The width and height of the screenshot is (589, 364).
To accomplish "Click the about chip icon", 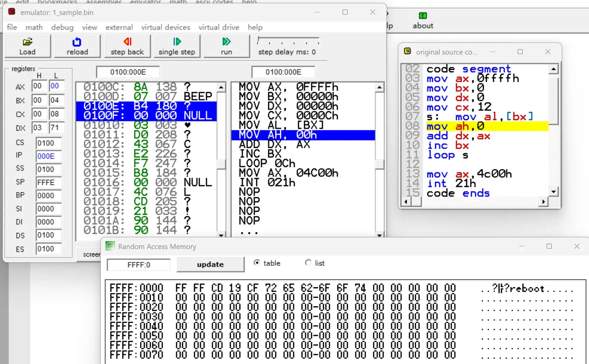I will (423, 16).
